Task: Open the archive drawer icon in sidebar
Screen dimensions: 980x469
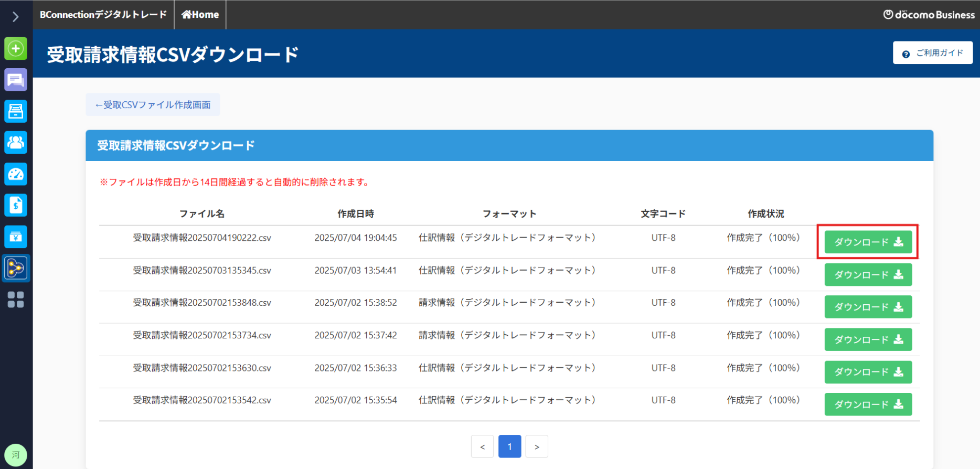Action: pyautogui.click(x=16, y=111)
